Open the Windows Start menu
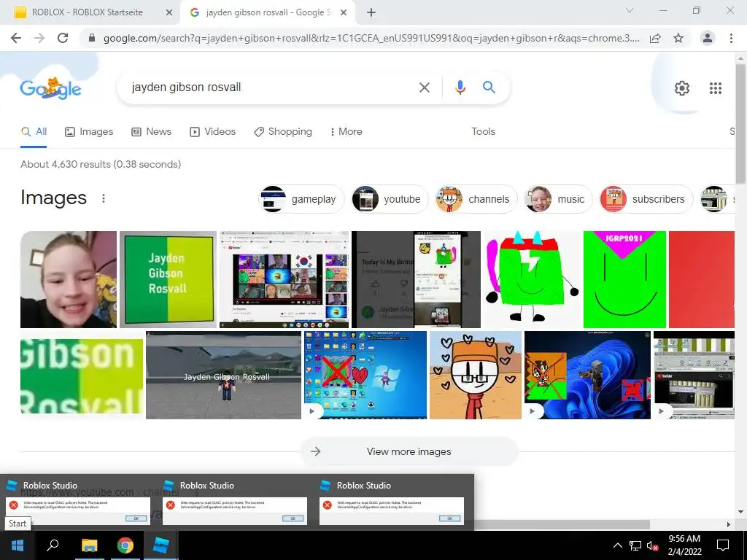 pyautogui.click(x=18, y=545)
